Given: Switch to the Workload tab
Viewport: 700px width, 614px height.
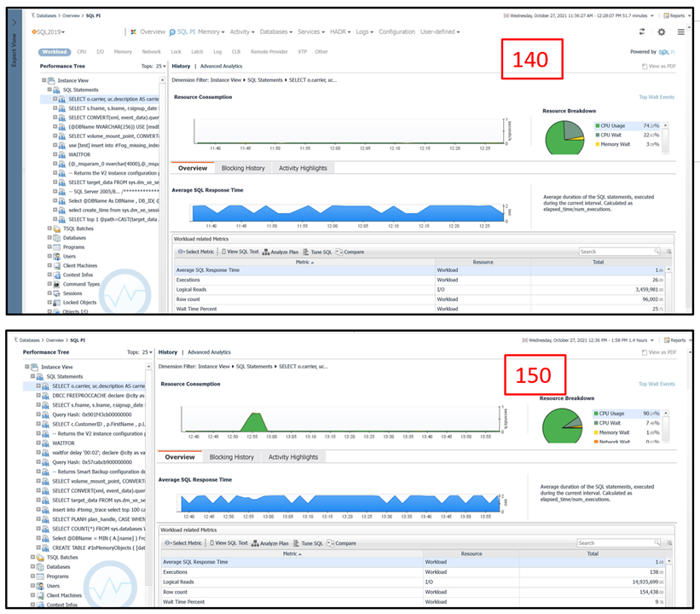Looking at the screenshot, I should 55,52.
